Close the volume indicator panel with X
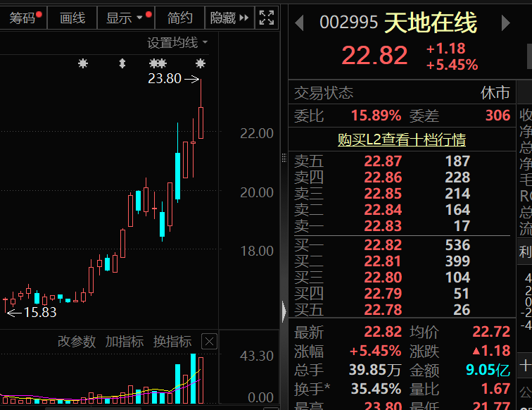Screen dimensions: 532x410 pos(209,342)
